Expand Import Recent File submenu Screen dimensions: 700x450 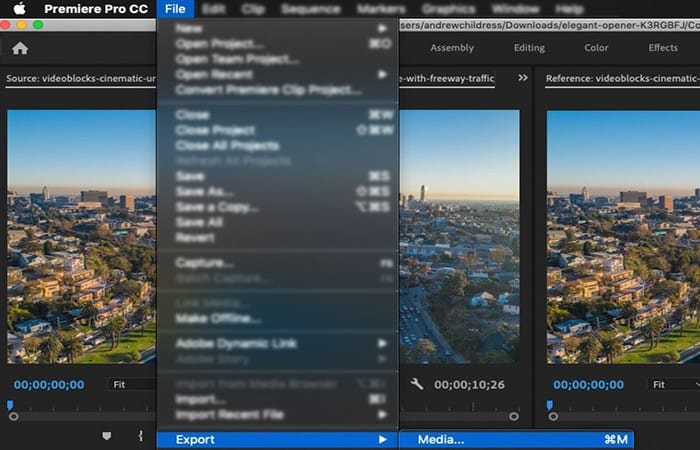pyautogui.click(x=278, y=415)
